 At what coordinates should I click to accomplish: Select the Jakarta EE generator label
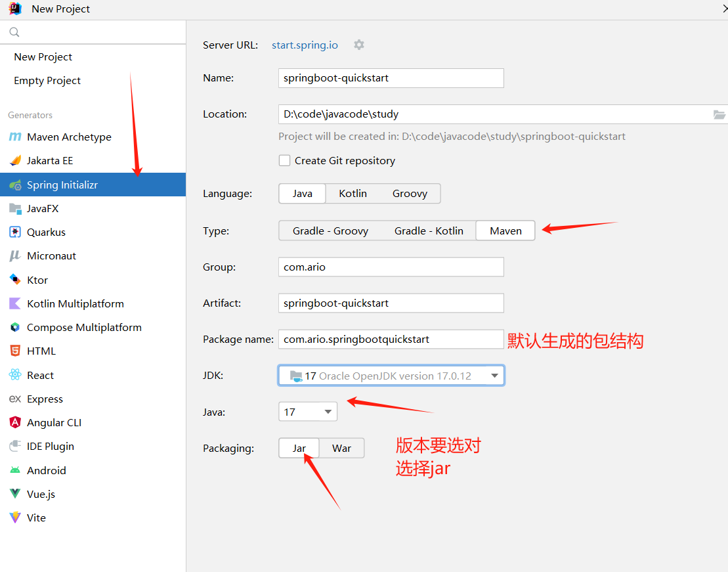[50, 160]
